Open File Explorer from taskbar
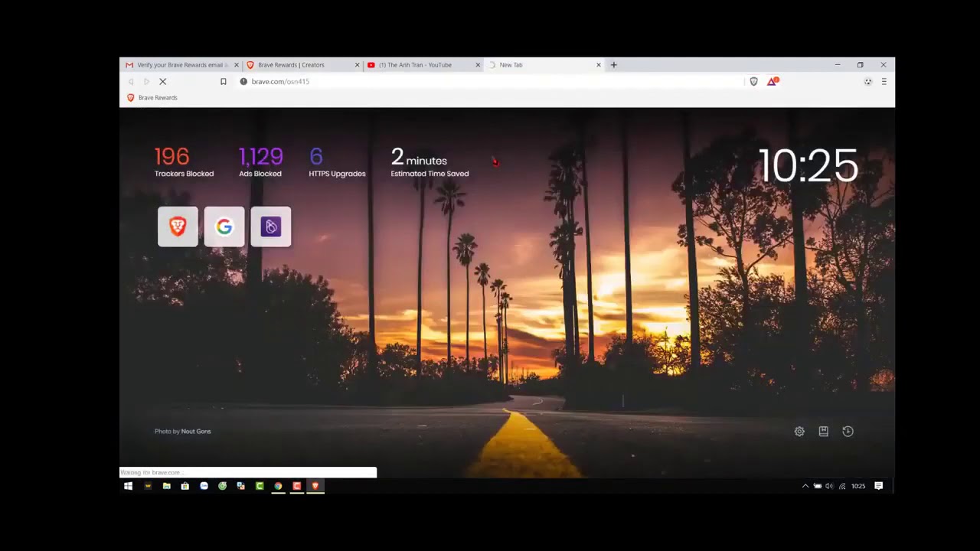 (166, 486)
